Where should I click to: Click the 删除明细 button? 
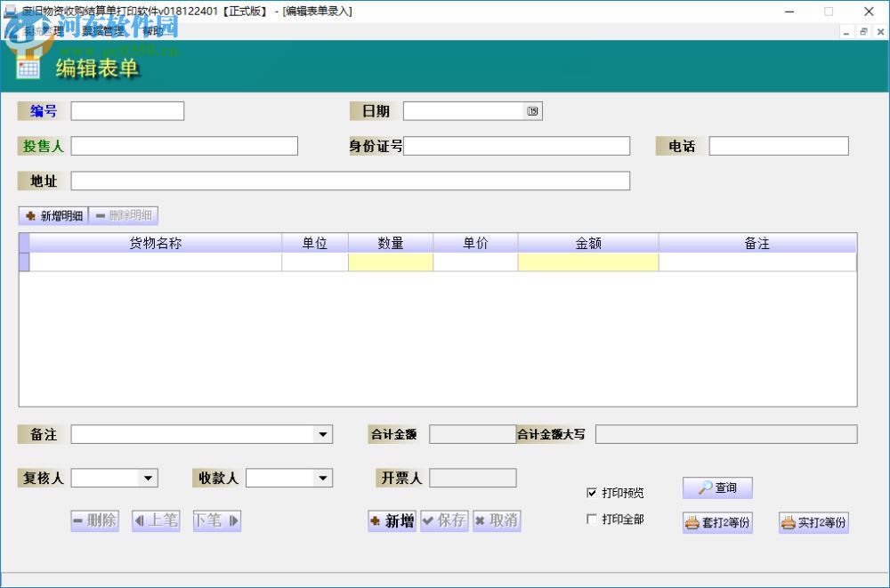123,215
